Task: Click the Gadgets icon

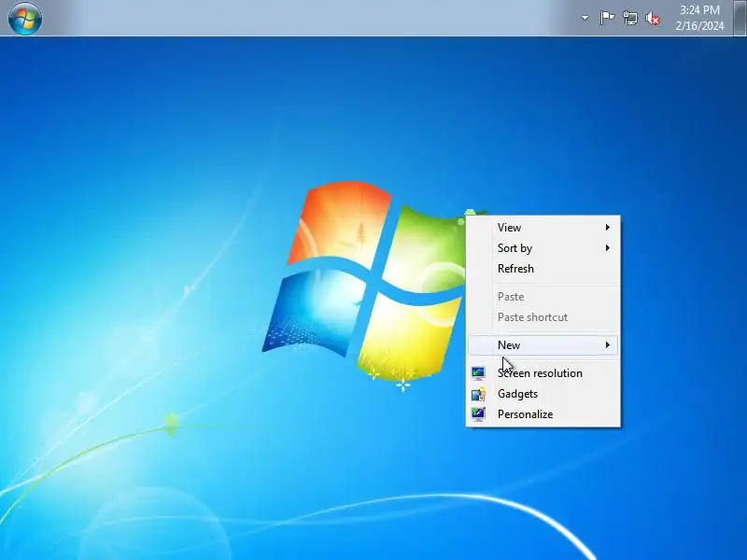Action: [478, 394]
